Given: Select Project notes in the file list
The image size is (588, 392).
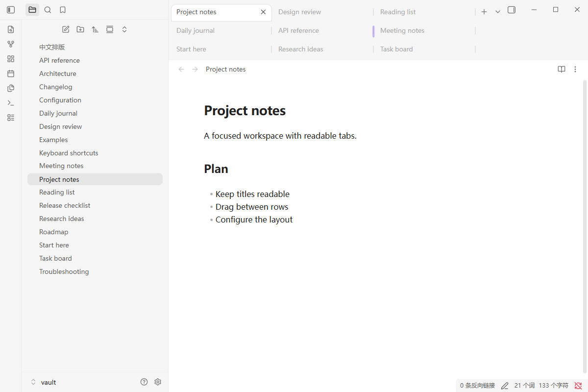Looking at the screenshot, I should click(95, 179).
